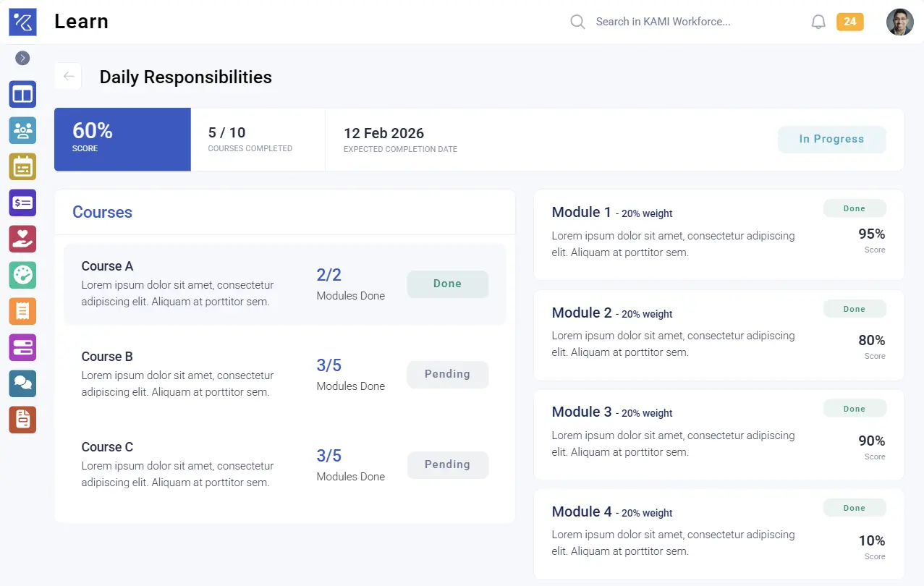Click the 60% score tile
Screen dimensions: 924x586
tap(122, 139)
